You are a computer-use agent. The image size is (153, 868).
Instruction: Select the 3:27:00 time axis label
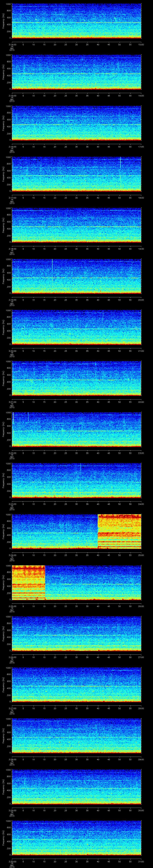tap(12, 708)
